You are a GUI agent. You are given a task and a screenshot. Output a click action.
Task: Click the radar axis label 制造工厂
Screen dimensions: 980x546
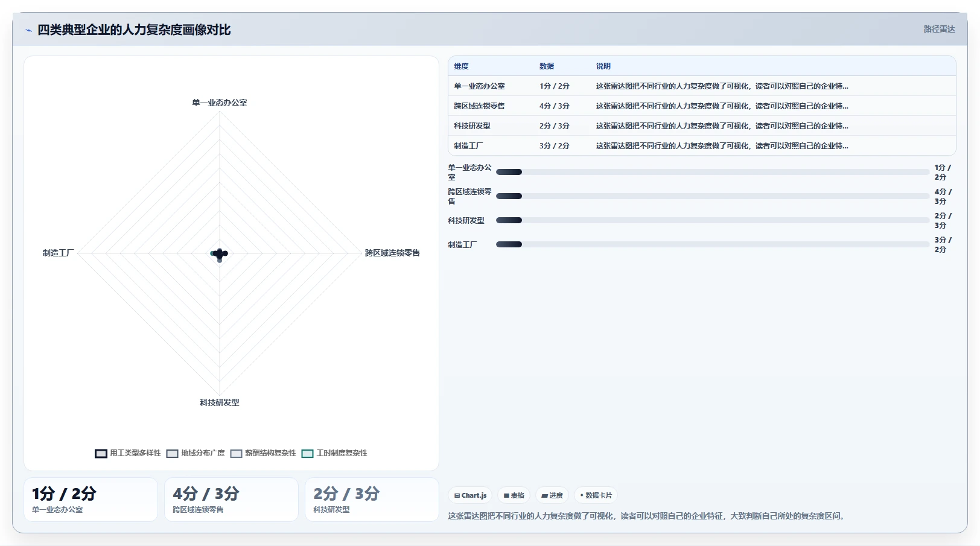click(58, 253)
